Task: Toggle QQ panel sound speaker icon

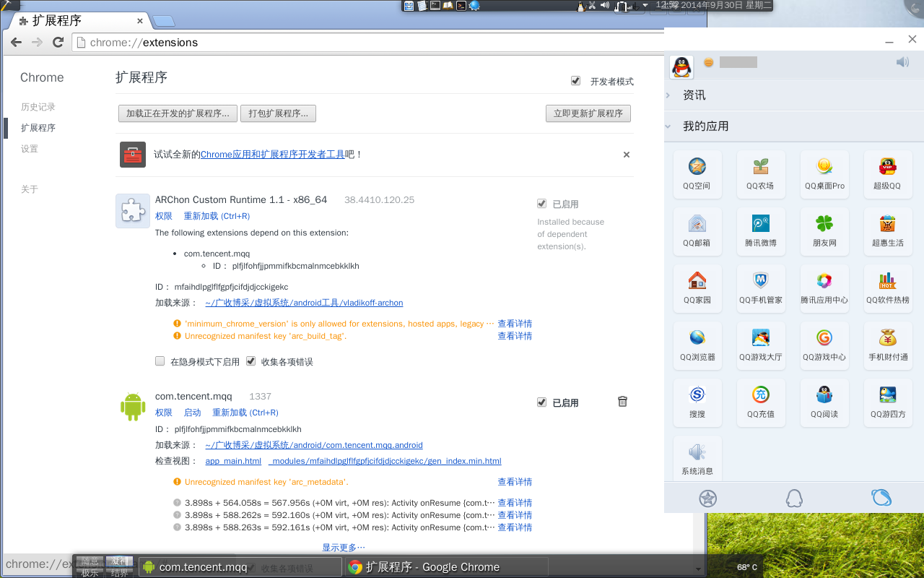Action: click(x=902, y=62)
